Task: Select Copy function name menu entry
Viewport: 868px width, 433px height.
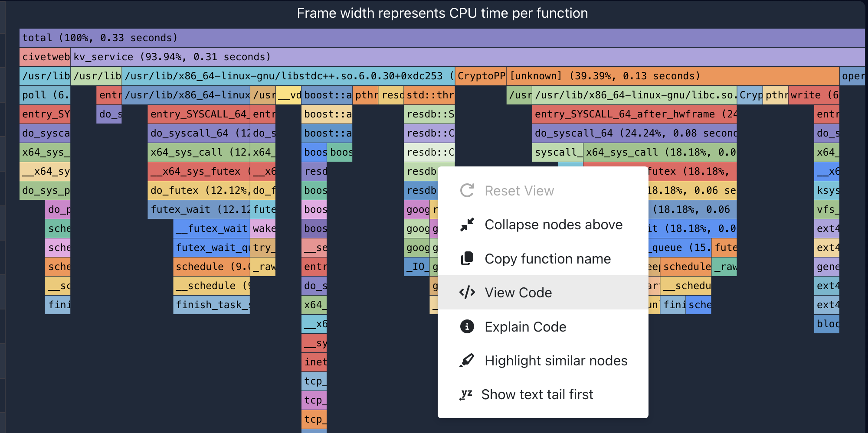Action: coord(543,259)
